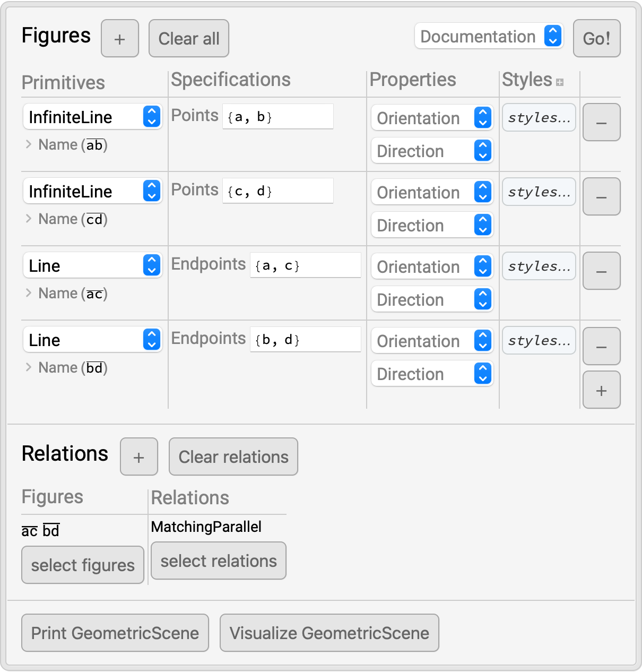
Task: Remove the InfiniteLine ab figure row
Action: pos(601,123)
